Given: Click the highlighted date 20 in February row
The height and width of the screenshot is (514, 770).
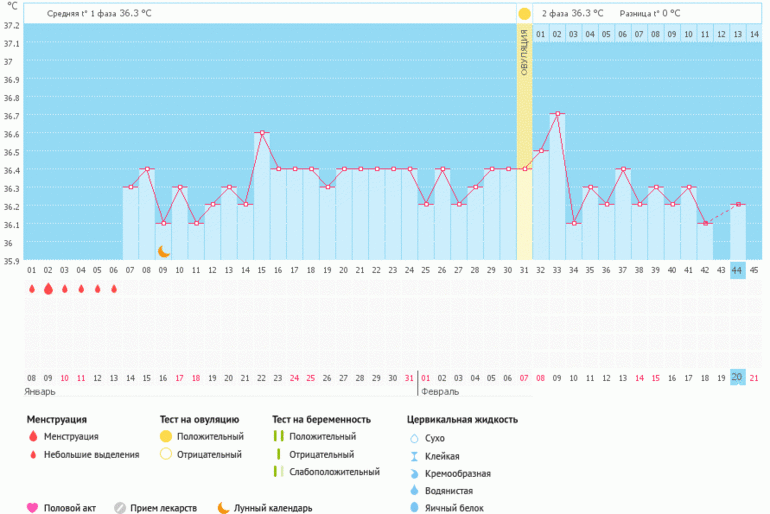Looking at the screenshot, I should coord(737,377).
